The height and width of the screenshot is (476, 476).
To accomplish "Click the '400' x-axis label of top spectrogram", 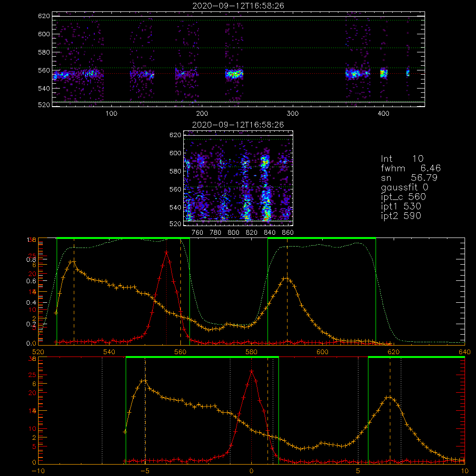I will tap(383, 114).
